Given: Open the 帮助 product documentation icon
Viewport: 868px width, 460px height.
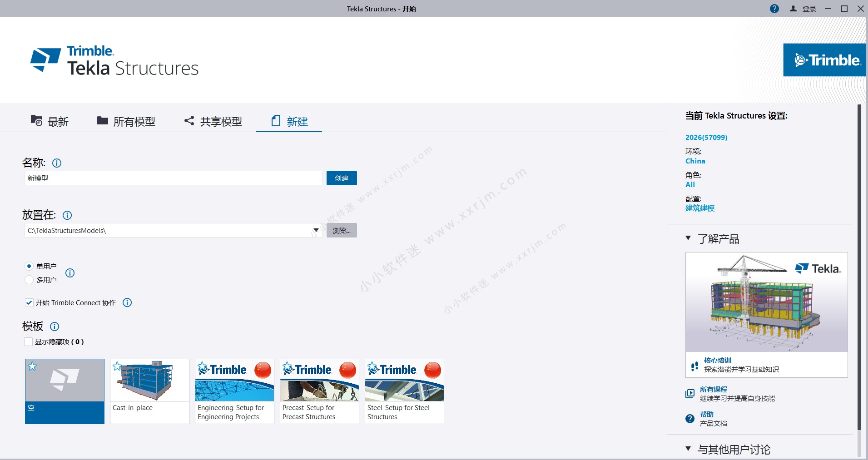Looking at the screenshot, I should pos(689,418).
